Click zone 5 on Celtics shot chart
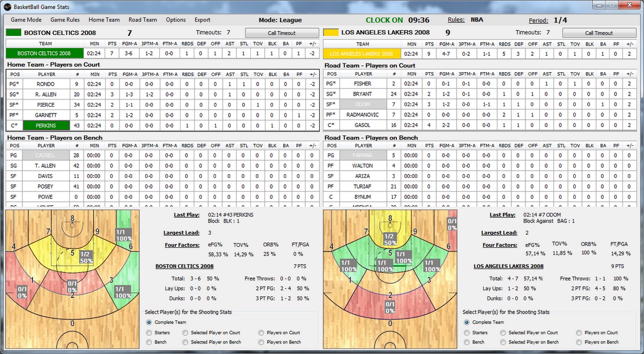This screenshot has height=354, width=644. pos(72,253)
